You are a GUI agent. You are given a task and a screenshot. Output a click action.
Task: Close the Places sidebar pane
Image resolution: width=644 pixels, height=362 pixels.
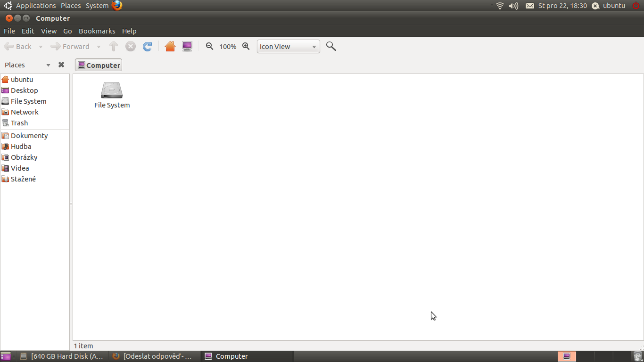(61, 65)
